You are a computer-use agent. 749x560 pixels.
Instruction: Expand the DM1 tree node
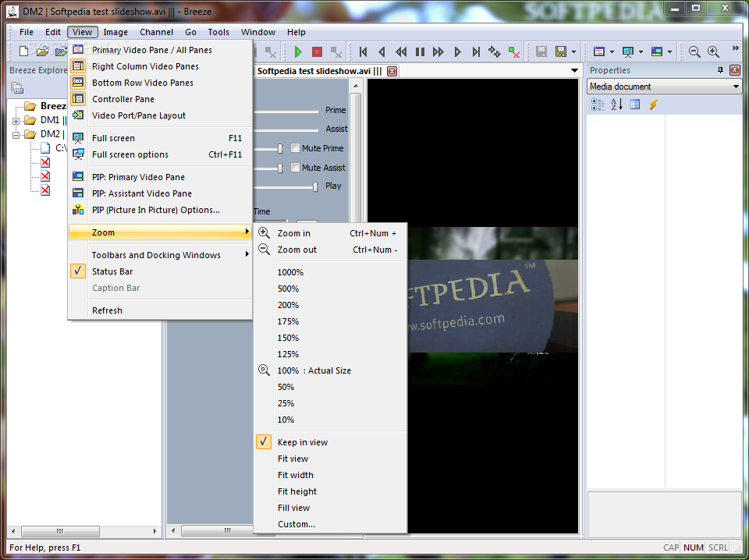pos(16,121)
